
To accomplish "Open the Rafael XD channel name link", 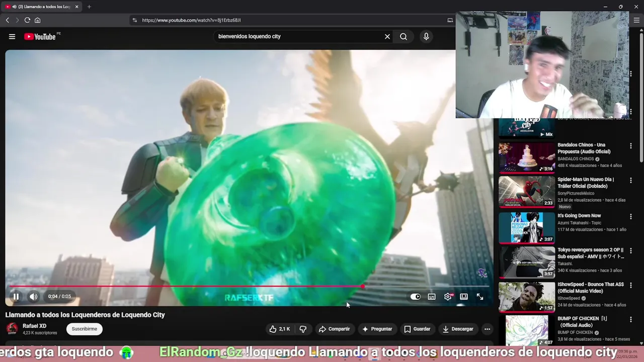I will 34,326.
